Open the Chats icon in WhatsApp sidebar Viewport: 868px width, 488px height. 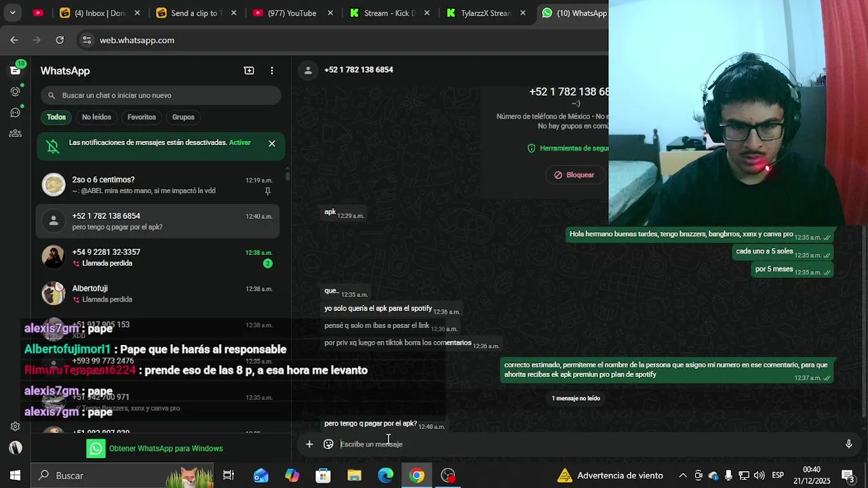coord(15,70)
